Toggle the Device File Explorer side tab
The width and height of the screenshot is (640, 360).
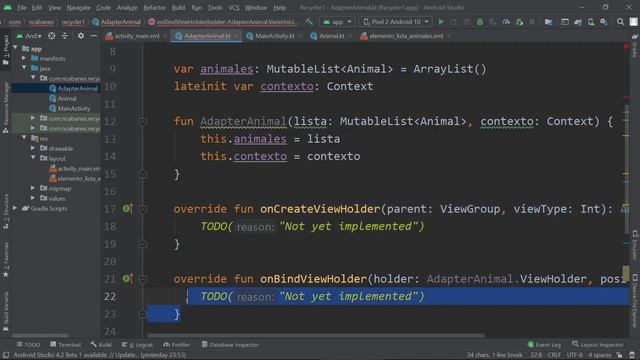pyautogui.click(x=635, y=300)
